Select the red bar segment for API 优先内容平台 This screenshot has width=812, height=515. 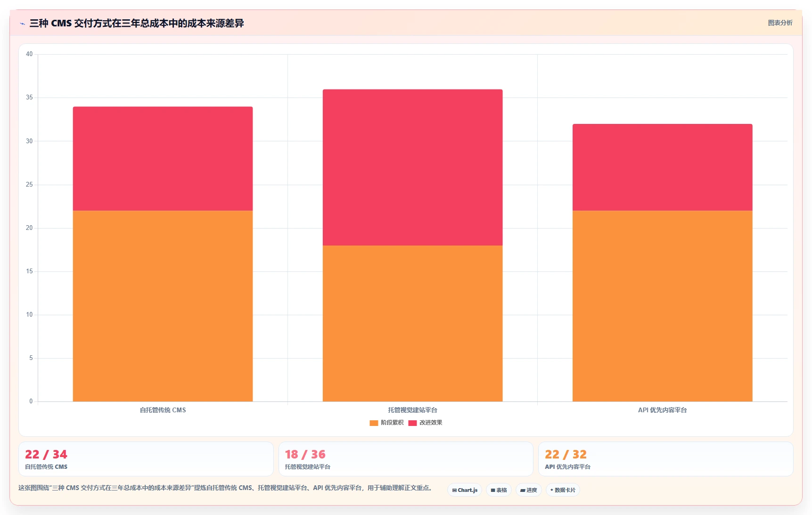[x=662, y=167]
